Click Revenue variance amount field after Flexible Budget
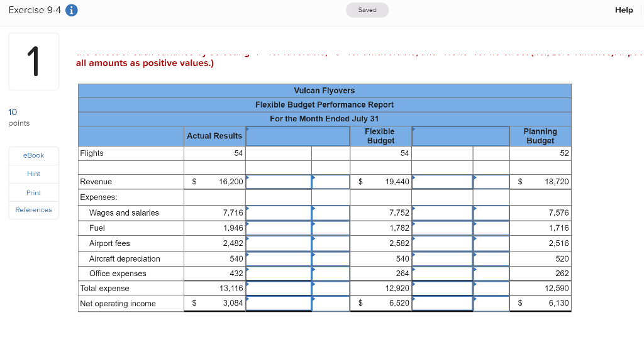This screenshot has height=349, width=644. coord(442,182)
